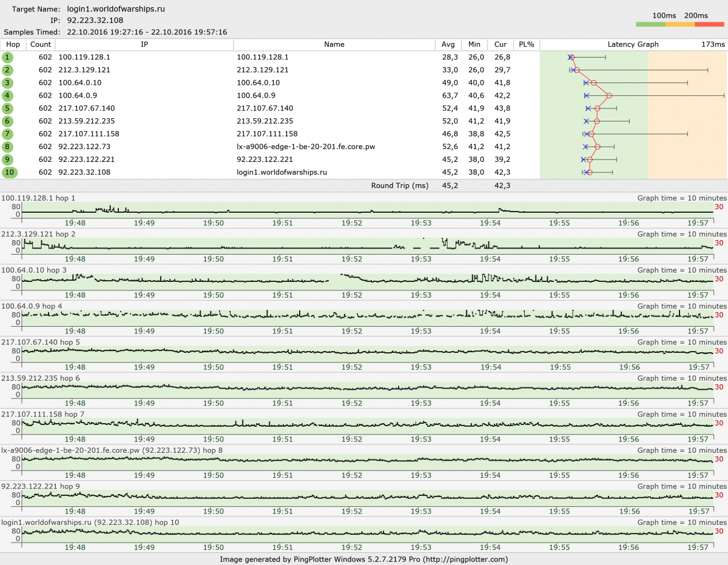The width and height of the screenshot is (728, 565).
Task: Select IP cell 100.64.0.10 in hop 3
Action: [x=80, y=82]
